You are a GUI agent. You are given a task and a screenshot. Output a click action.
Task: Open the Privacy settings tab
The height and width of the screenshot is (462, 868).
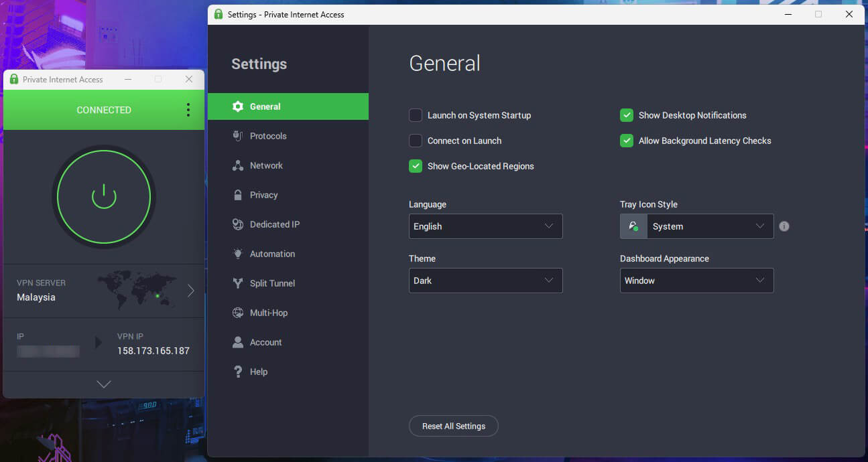[x=288, y=195]
